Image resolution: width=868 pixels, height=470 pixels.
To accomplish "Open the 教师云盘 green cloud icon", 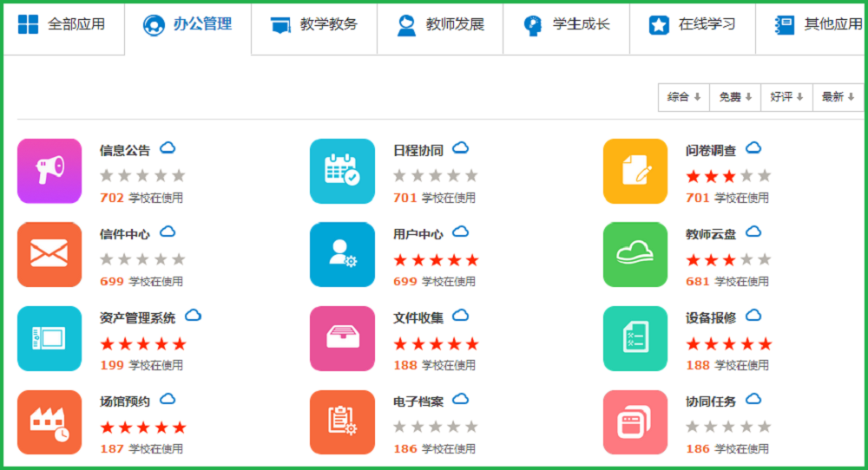I will 635,254.
